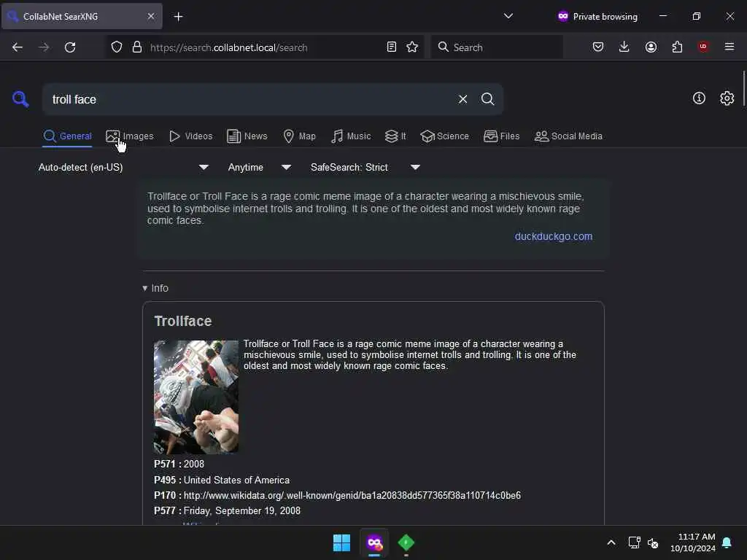Click the Firefox Search box

(497, 47)
